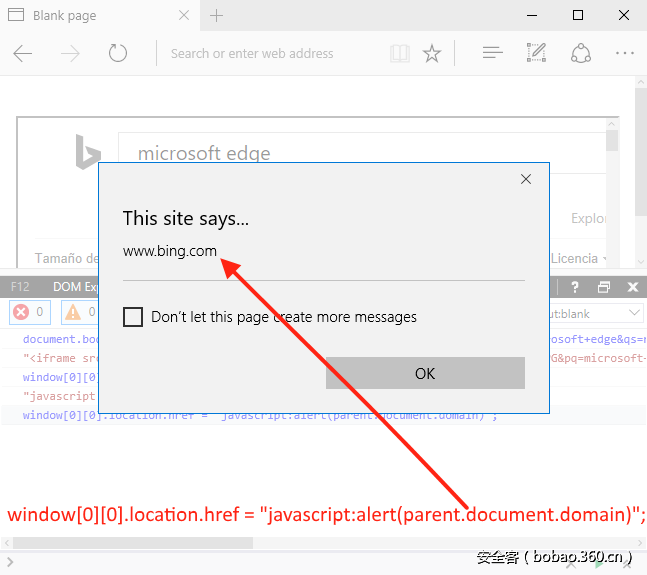This screenshot has width=647, height=575.
Task: Open a new tab with plus button
Action: (x=217, y=16)
